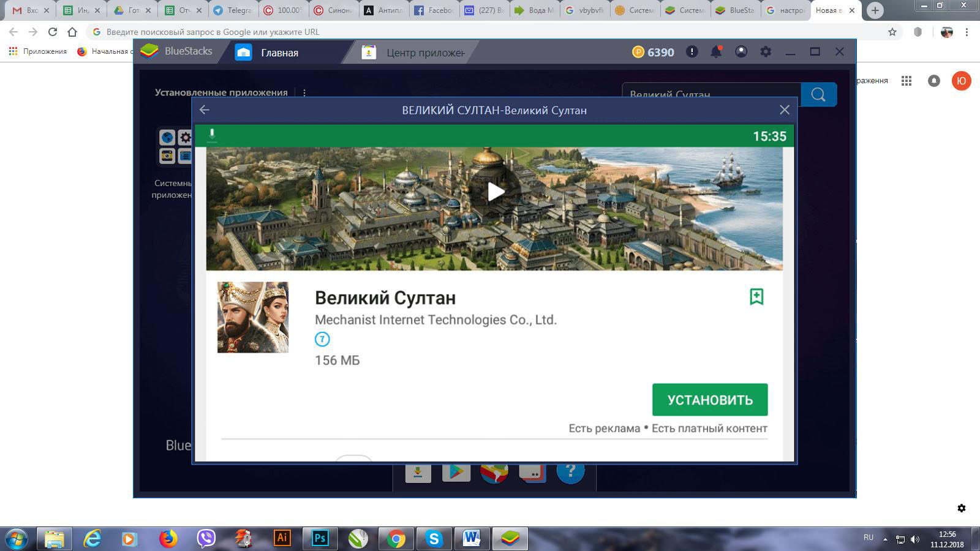Click the green УСТАНОВИТЬ install button
This screenshot has height=551, width=980.
tap(709, 400)
